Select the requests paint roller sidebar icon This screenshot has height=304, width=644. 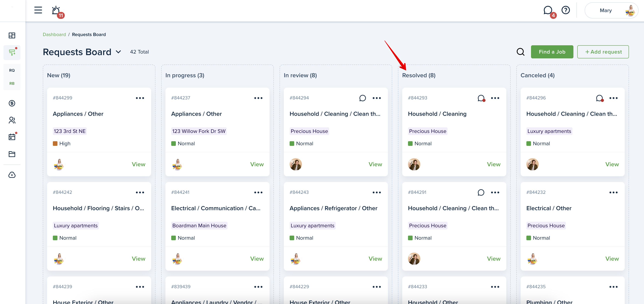pos(12,52)
